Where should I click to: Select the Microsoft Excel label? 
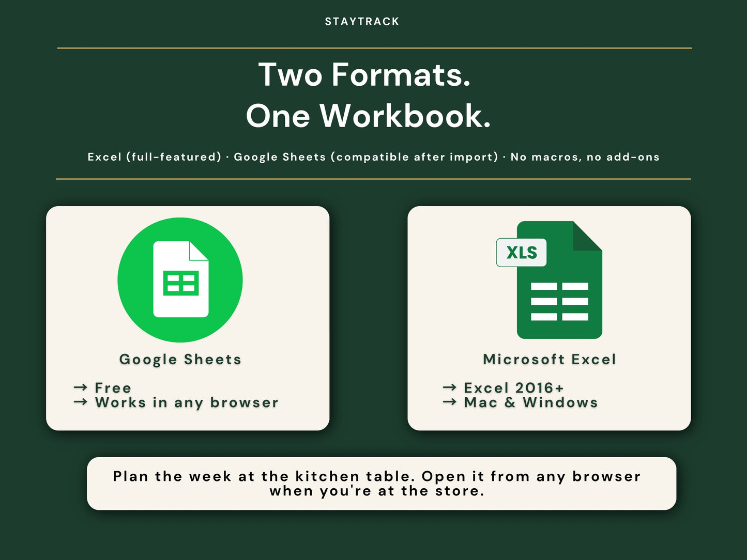tap(550, 359)
